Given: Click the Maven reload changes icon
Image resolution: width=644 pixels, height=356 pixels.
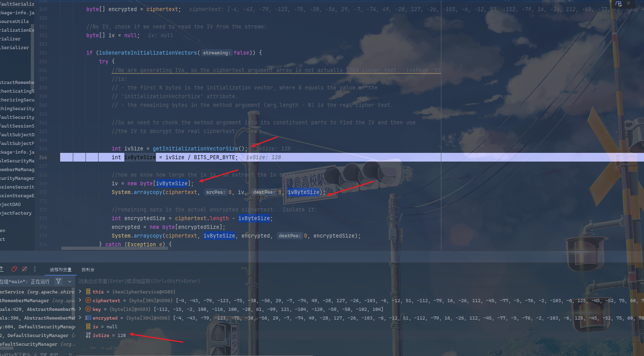Looking at the screenshot, I should [619, 4].
